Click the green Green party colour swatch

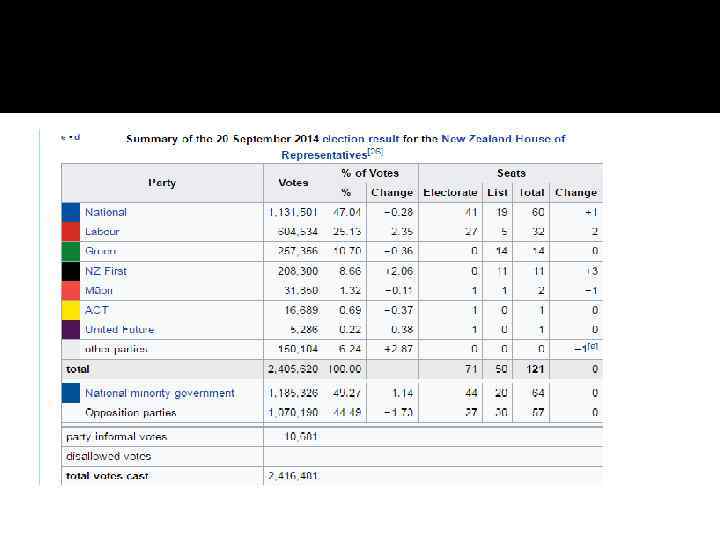point(71,251)
